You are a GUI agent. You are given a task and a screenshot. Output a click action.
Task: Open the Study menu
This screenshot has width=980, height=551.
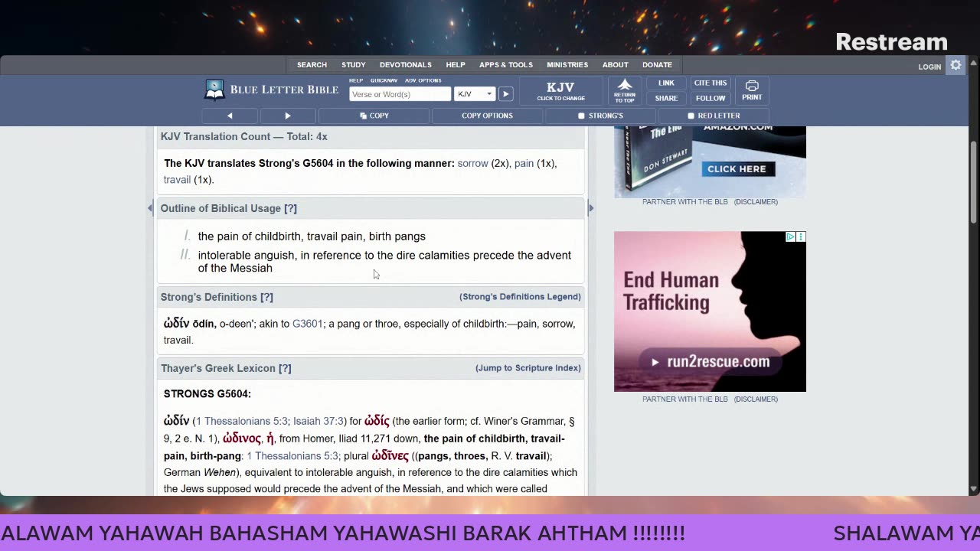point(353,65)
